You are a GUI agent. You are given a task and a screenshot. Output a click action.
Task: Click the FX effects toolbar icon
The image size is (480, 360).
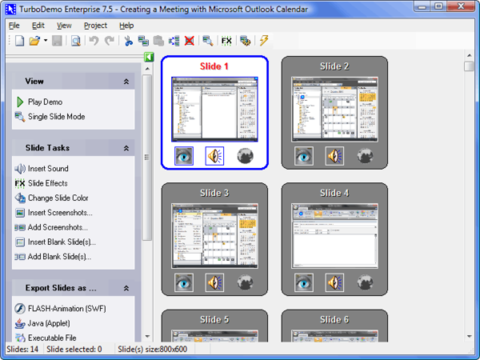(x=226, y=41)
